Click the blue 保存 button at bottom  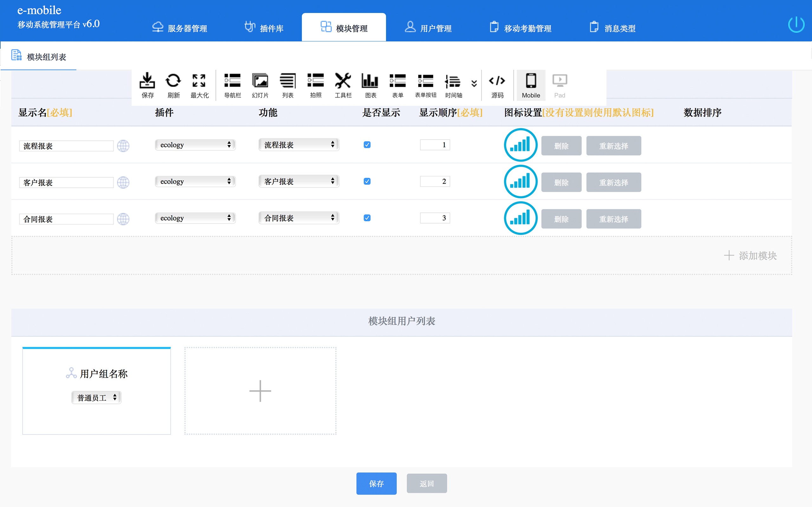pyautogui.click(x=376, y=484)
